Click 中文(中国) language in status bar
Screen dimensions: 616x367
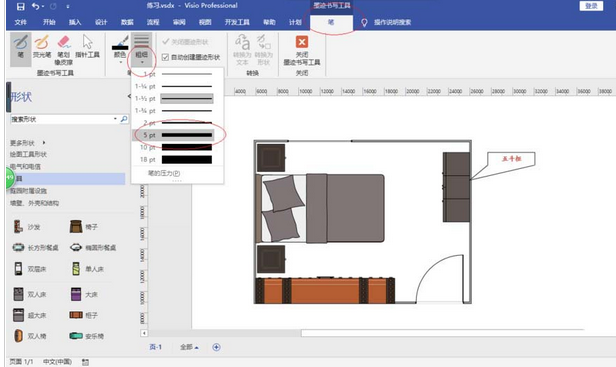[x=57, y=361]
